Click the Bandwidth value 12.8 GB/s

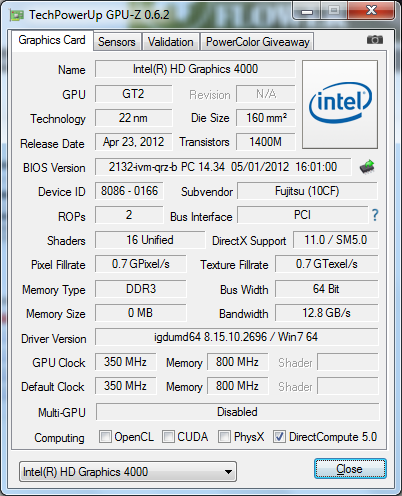(327, 313)
